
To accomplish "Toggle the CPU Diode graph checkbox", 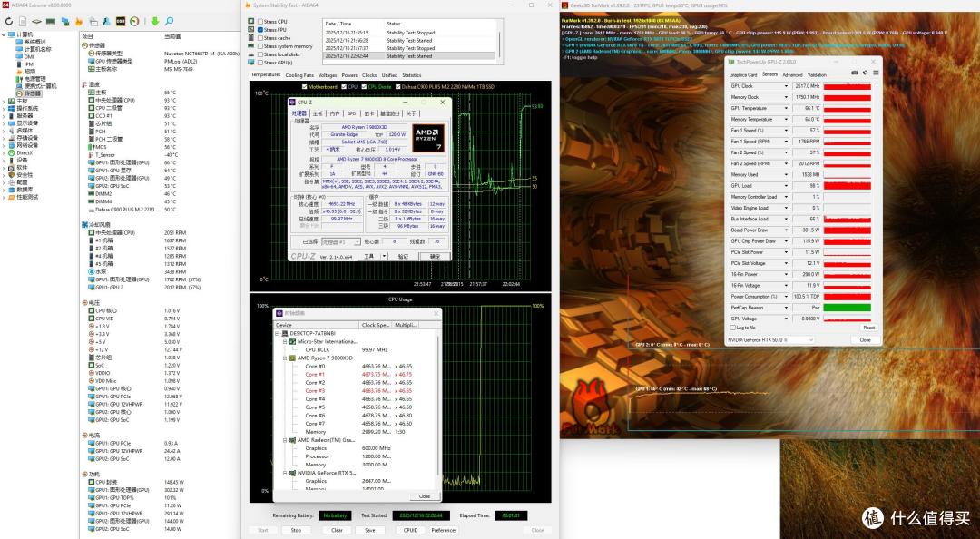I will [x=365, y=87].
